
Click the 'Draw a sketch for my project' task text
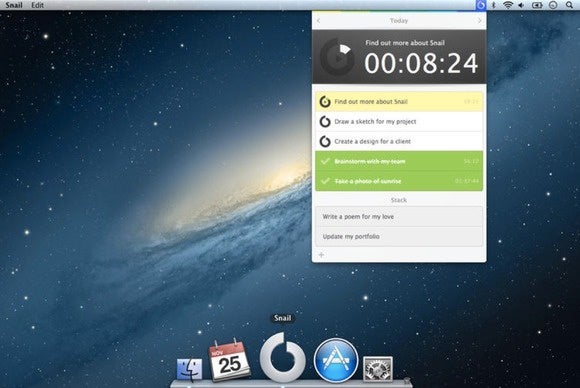click(x=375, y=121)
